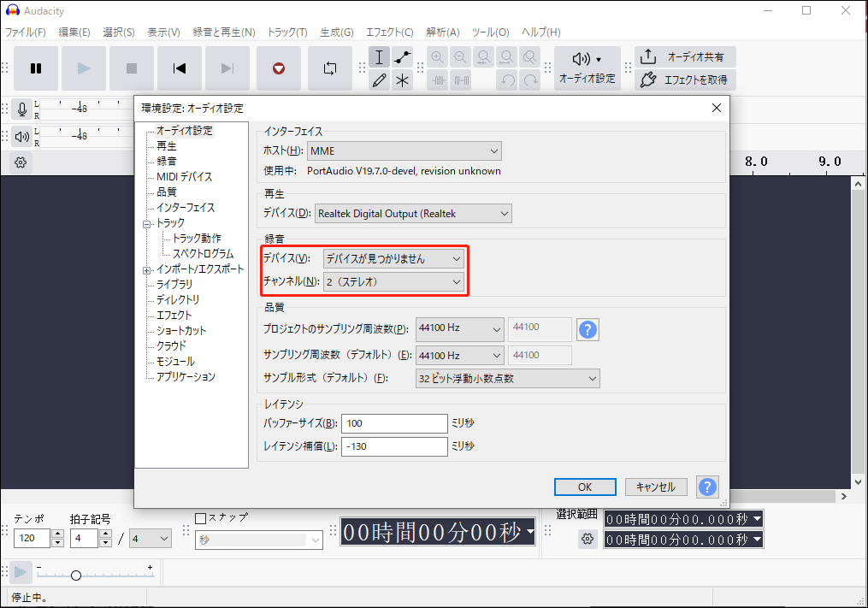
Task: Click Silence audio selection icon
Action: pyautogui.click(x=461, y=80)
